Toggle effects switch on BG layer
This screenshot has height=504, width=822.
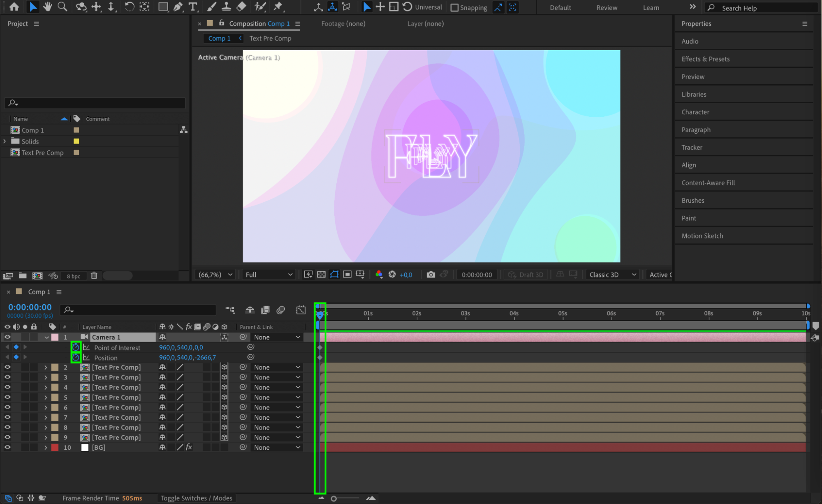pos(189,447)
